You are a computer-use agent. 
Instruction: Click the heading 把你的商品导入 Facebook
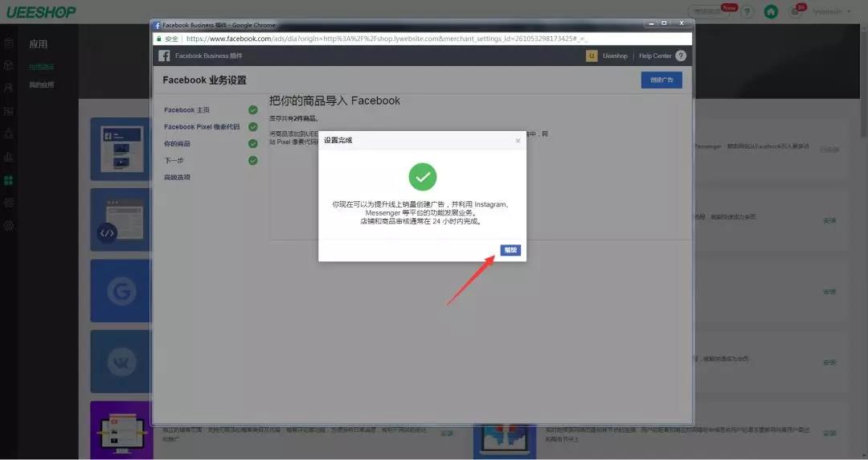click(x=334, y=101)
